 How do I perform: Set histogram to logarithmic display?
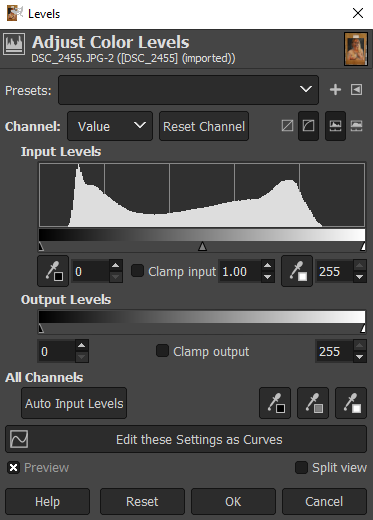pyautogui.click(x=356, y=126)
